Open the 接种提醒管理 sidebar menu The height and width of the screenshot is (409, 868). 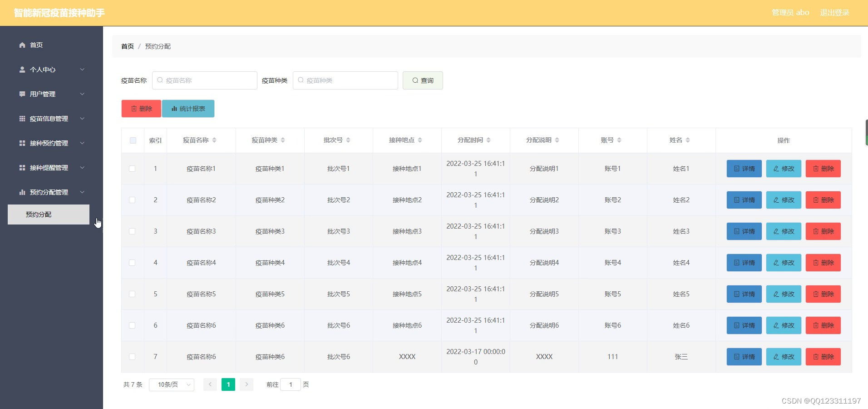pyautogui.click(x=51, y=168)
